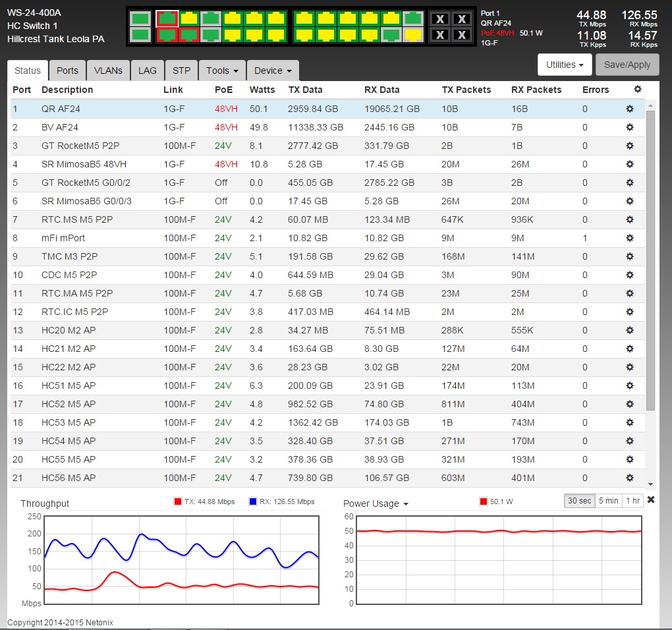This screenshot has height=630, width=672.
Task: Click the column settings gear in table header
Action: point(636,90)
